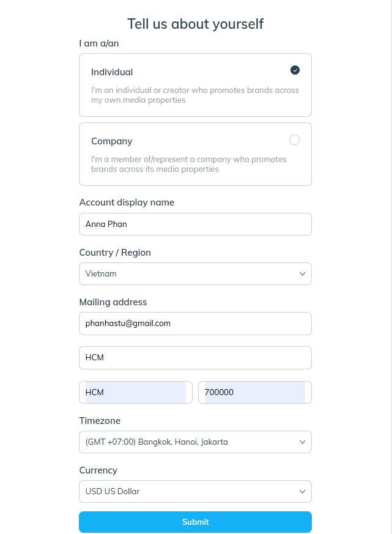Select the Company radio circle
This screenshot has width=392, height=534.
click(x=294, y=139)
